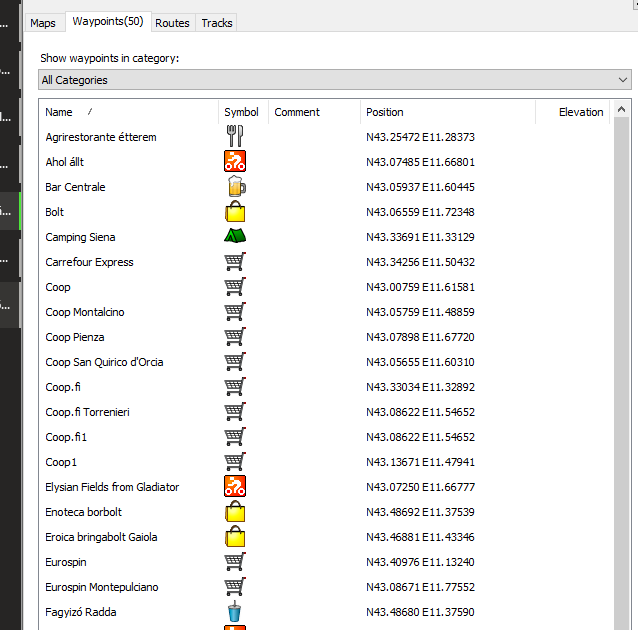Sort by the Elevation column header
The height and width of the screenshot is (630, 638).
(572, 112)
